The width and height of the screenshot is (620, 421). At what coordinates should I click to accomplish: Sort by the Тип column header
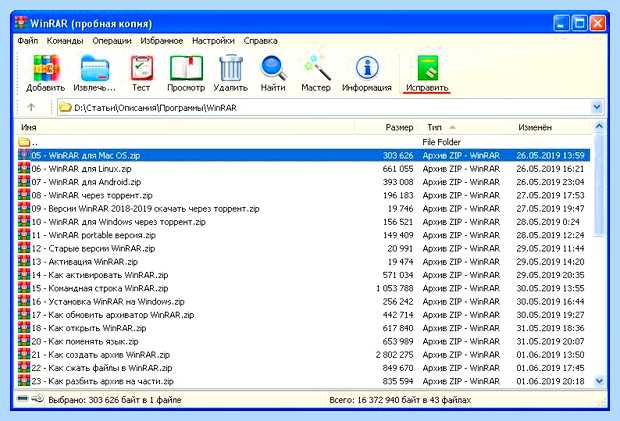coord(434,127)
